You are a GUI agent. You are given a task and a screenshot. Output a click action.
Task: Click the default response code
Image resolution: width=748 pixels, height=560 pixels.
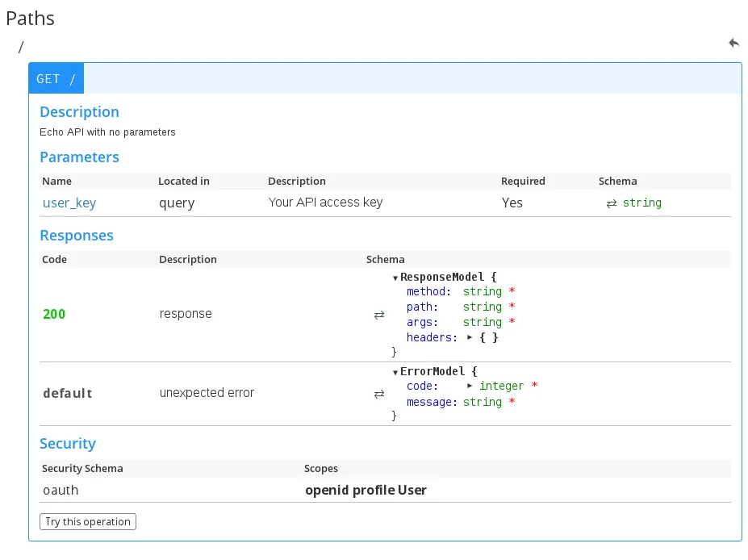click(x=67, y=393)
